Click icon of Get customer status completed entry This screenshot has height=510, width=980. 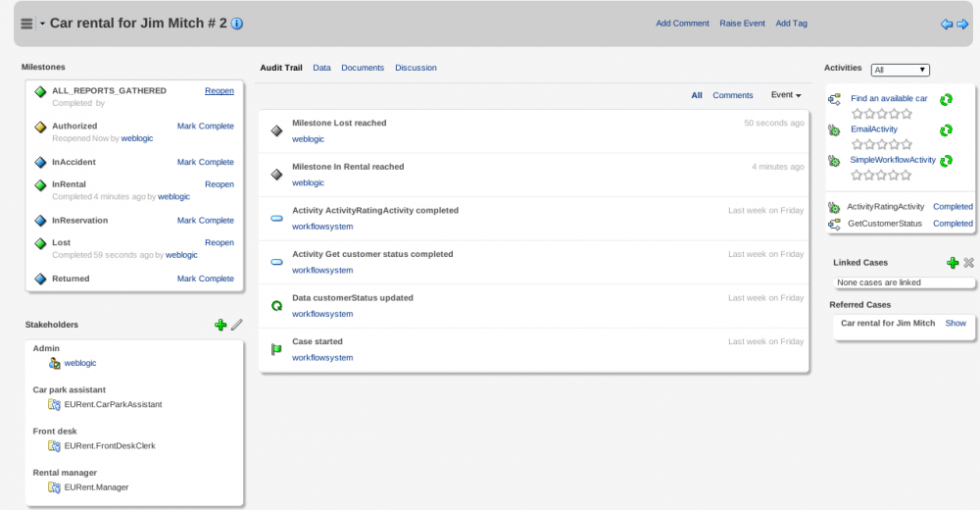click(277, 262)
